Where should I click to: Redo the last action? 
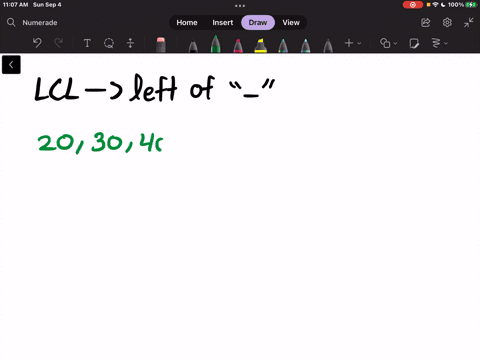tap(59, 43)
